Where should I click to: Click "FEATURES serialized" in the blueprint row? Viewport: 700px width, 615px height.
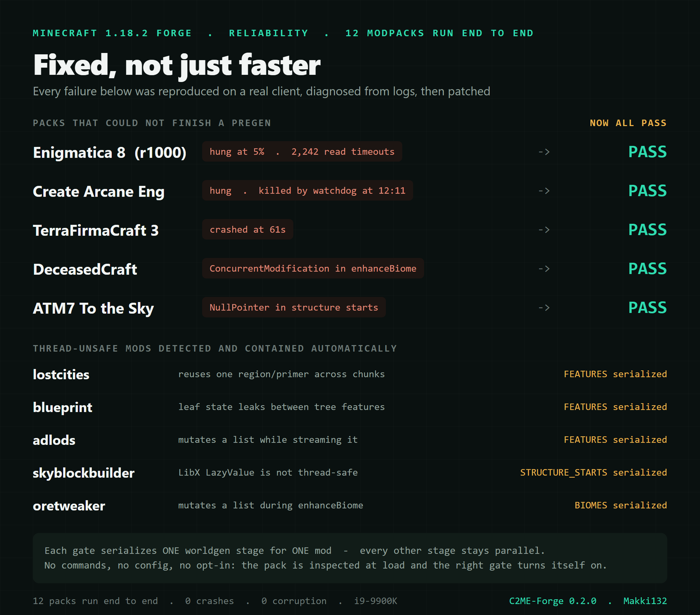[615, 407]
